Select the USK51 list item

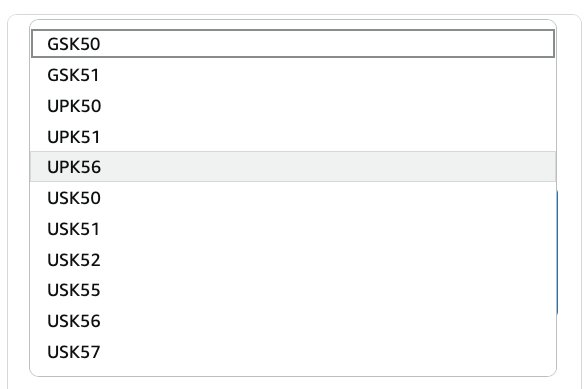[x=293, y=229]
